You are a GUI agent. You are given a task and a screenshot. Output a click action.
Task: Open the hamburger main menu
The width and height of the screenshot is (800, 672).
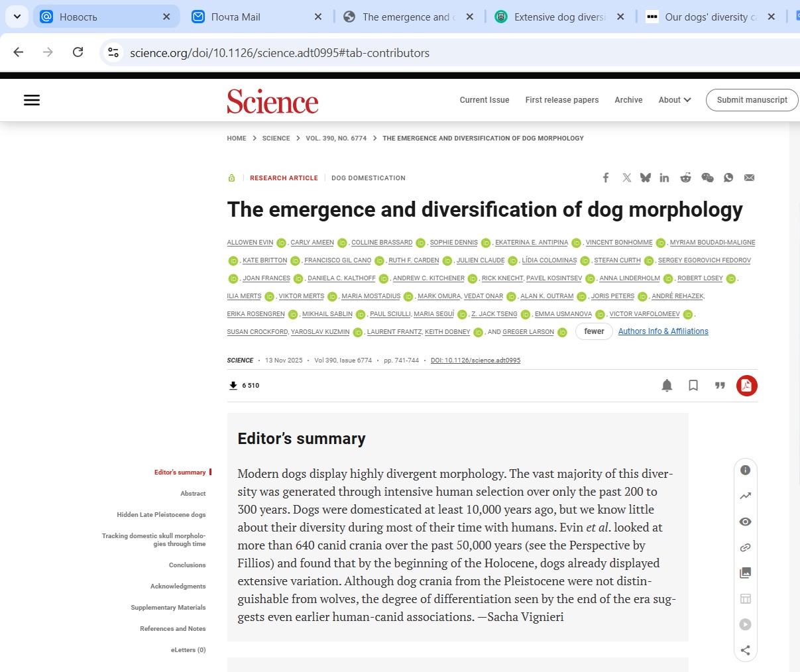tap(32, 100)
